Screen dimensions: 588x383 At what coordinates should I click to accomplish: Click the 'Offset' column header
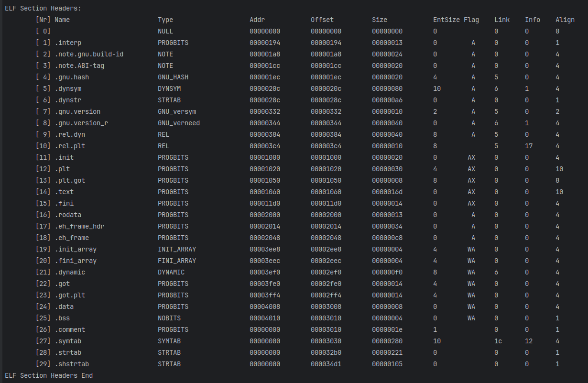coord(322,20)
